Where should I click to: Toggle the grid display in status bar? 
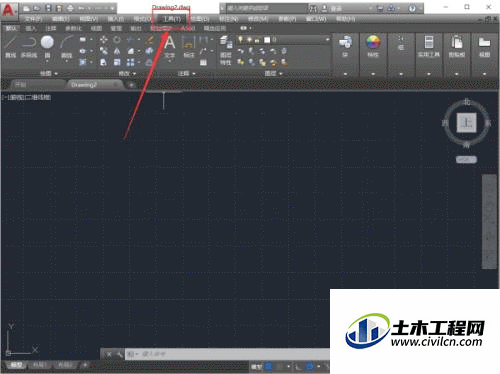268,367
